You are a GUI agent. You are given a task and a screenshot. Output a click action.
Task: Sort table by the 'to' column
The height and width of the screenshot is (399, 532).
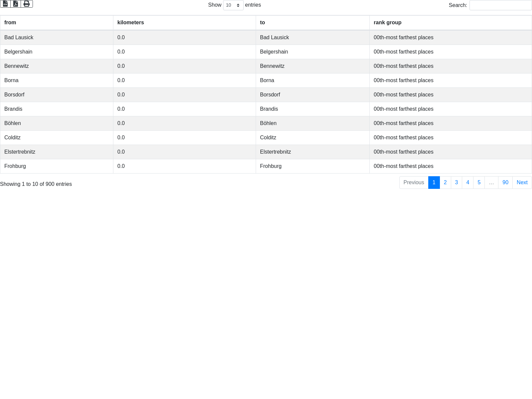coord(262,23)
